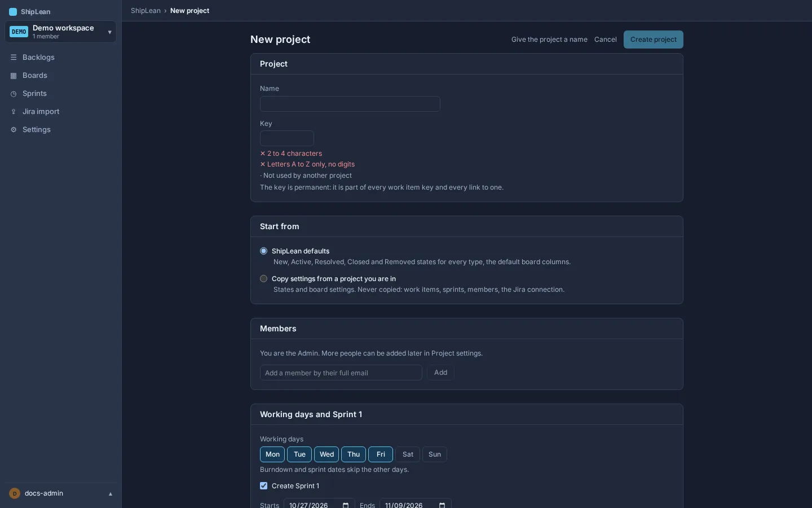
Task: Open Jira import in the sidebar
Action: click(61, 112)
